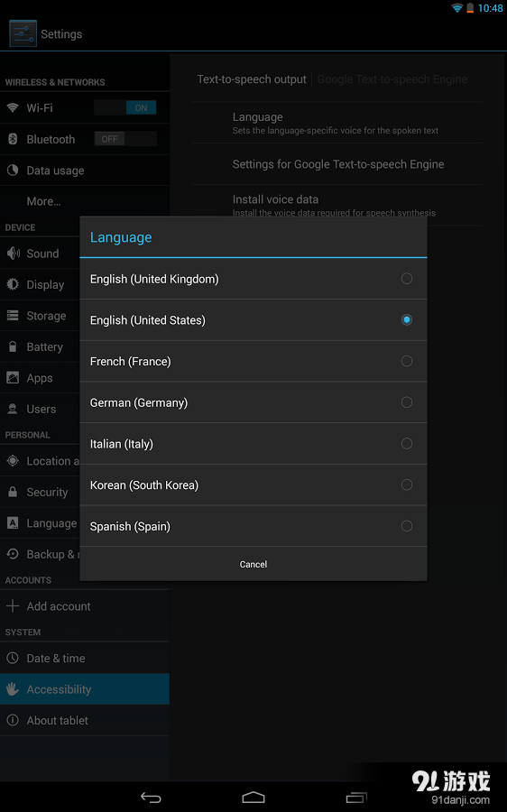Toggle the Bluetooth OFF switch

[125, 139]
